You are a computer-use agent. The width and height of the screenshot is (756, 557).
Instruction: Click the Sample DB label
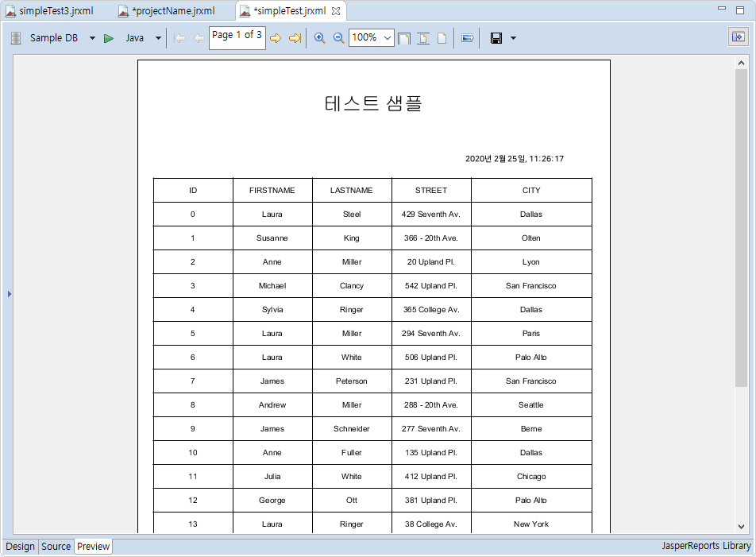(54, 38)
